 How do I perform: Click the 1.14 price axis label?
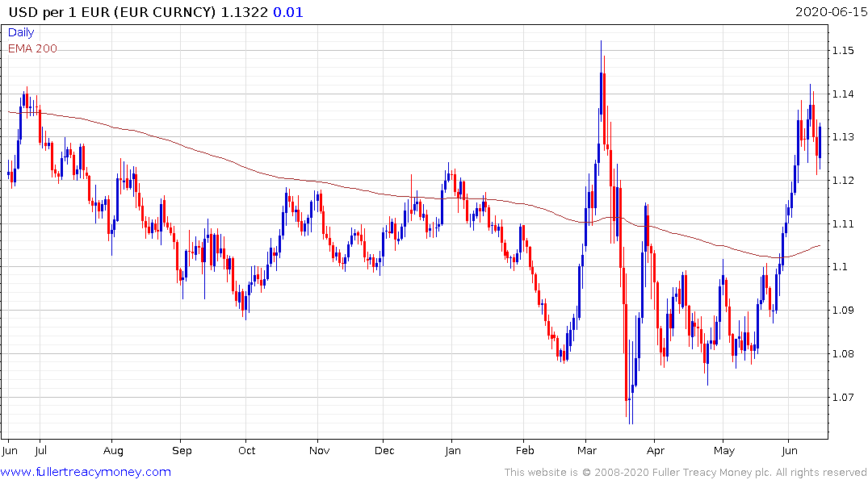[x=843, y=94]
